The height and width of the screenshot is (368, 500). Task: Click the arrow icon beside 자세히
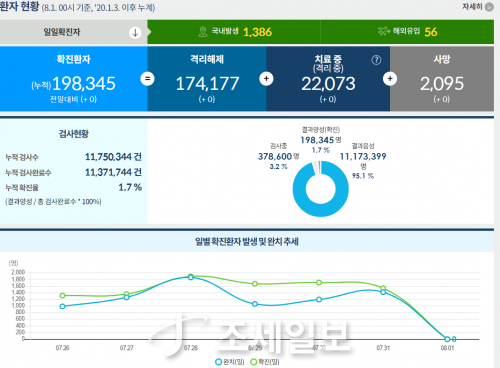(489, 7)
